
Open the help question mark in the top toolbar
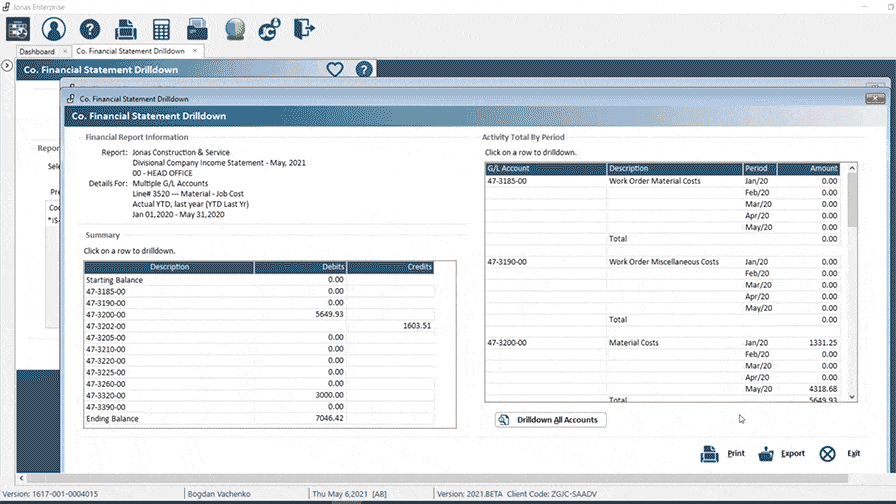pyautogui.click(x=90, y=29)
